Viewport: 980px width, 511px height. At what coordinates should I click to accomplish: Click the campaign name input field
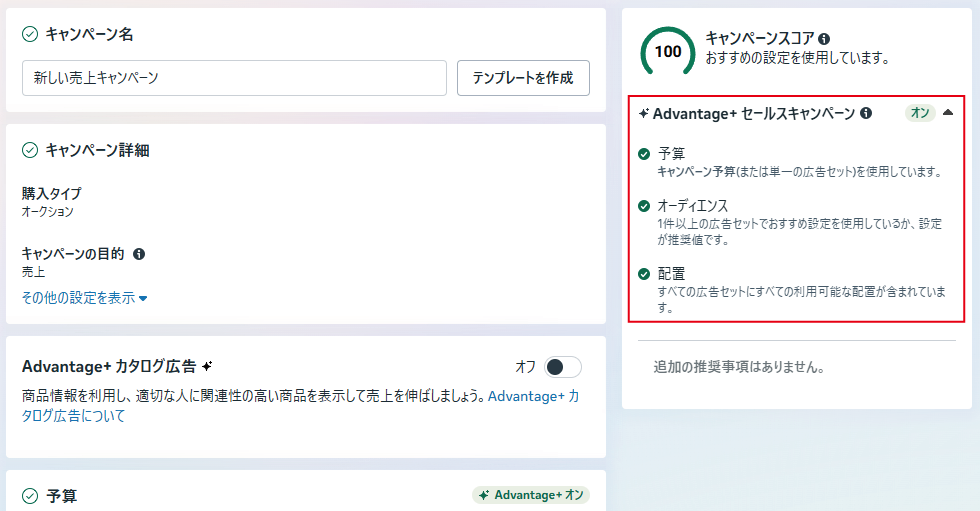tap(234, 78)
